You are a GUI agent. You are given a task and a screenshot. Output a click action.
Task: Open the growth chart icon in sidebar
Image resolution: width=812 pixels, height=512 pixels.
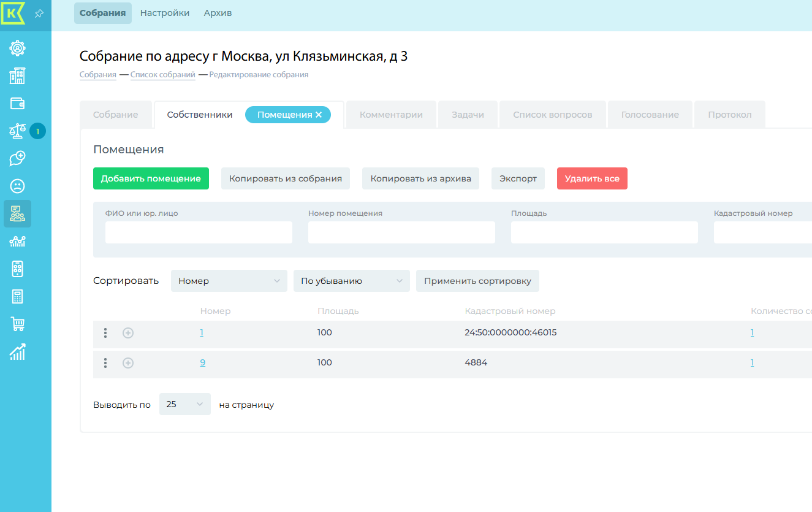coord(17,351)
